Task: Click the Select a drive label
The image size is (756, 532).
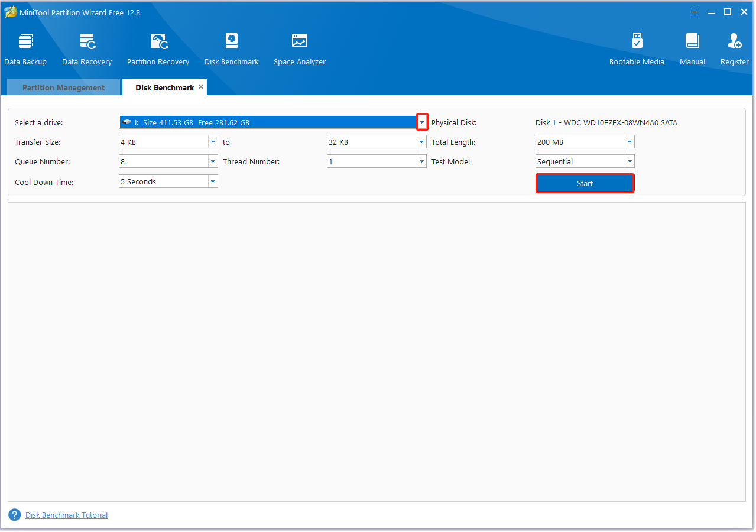Action: (x=39, y=123)
